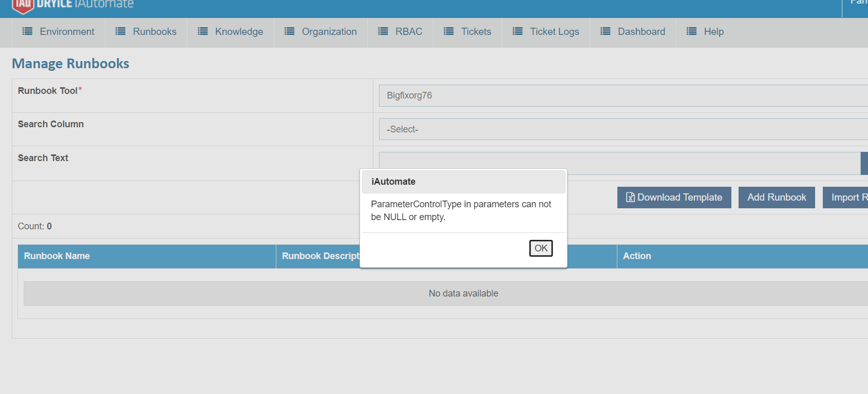Viewport: 868px width, 394px height.
Task: Click the RBAC menu list icon
Action: pos(383,31)
